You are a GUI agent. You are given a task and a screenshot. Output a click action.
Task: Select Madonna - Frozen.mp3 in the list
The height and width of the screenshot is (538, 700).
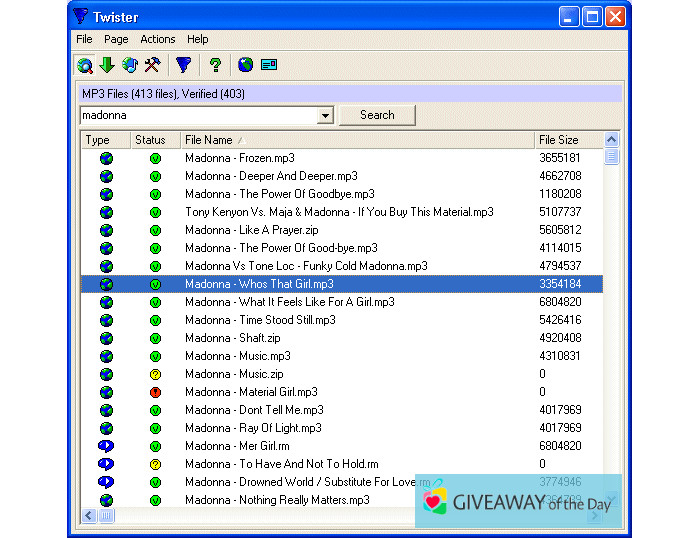pyautogui.click(x=240, y=158)
